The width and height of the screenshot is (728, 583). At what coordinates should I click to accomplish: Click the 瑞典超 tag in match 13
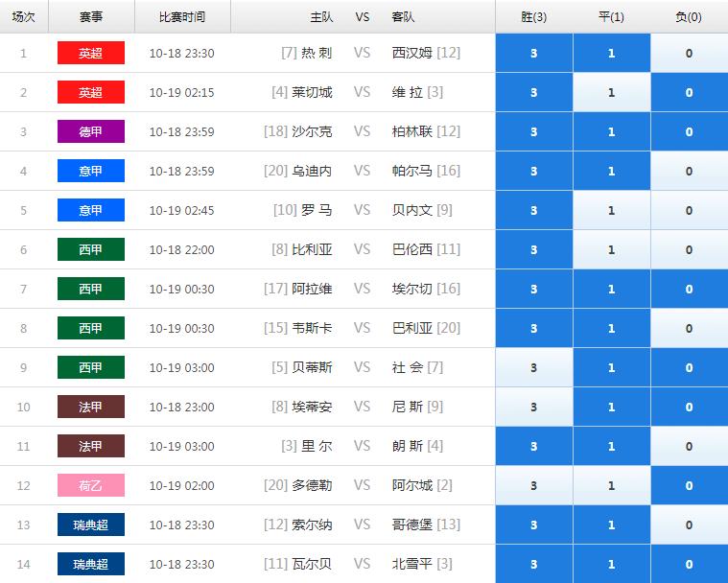(x=91, y=525)
